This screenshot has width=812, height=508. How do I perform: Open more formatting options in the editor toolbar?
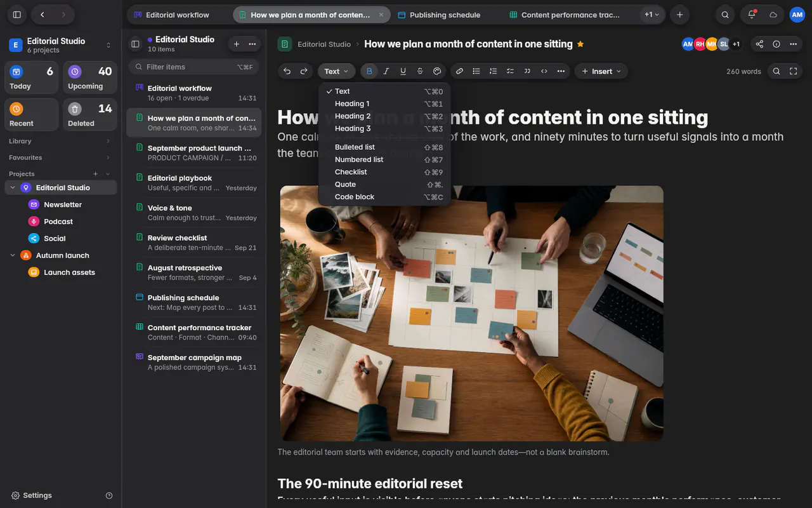(561, 71)
